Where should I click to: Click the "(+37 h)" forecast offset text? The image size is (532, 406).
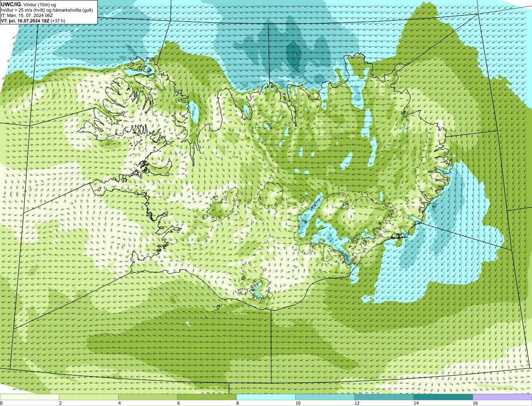(x=58, y=21)
